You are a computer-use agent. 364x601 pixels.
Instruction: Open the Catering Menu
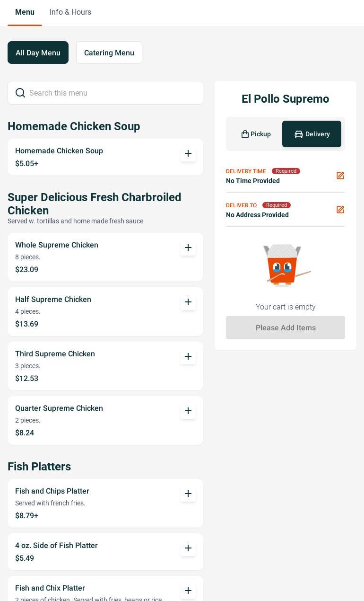coord(109,53)
